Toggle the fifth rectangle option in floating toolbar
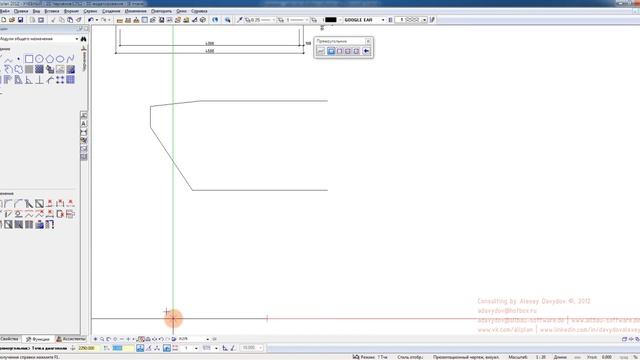Viewport: 640px width, 360px height. 356,51
